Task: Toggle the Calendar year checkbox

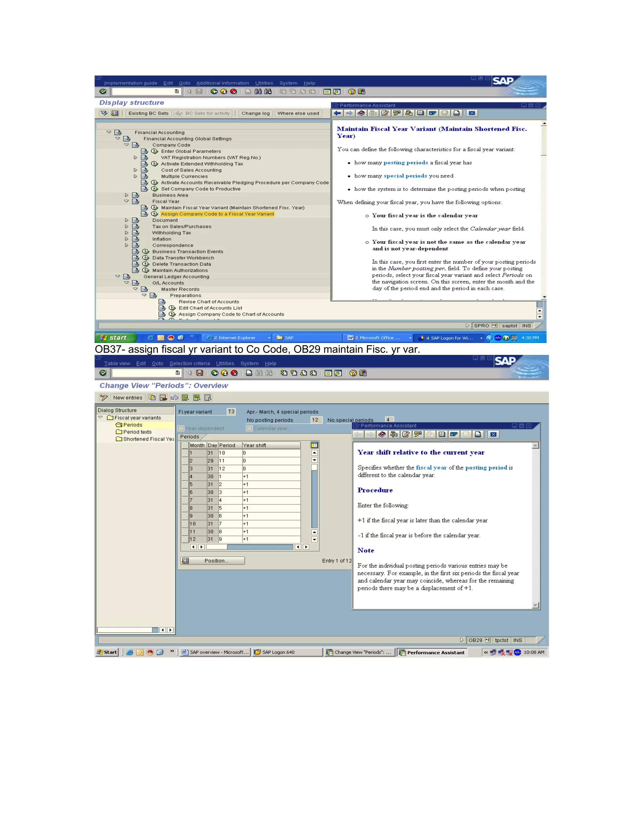Action: tap(249, 428)
